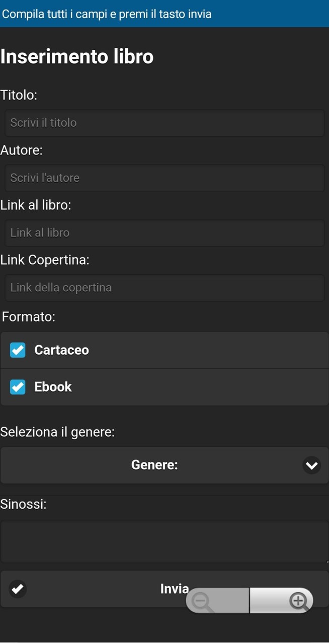Select the 'Scrivi l'autore' text field

[x=164, y=177]
